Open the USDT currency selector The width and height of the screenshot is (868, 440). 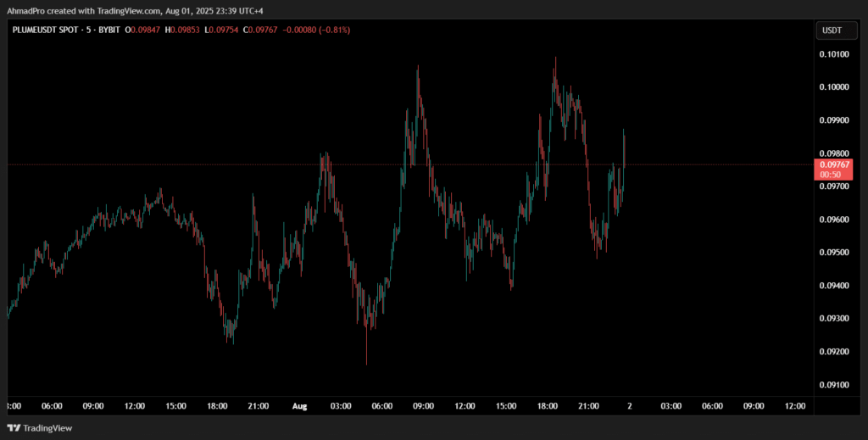point(832,31)
